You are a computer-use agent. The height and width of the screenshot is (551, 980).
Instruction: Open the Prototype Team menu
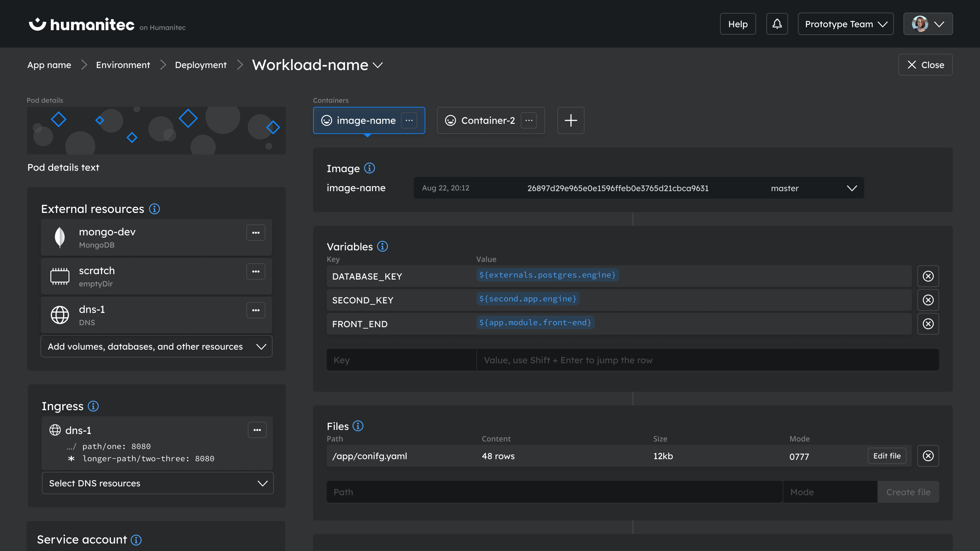click(x=845, y=23)
